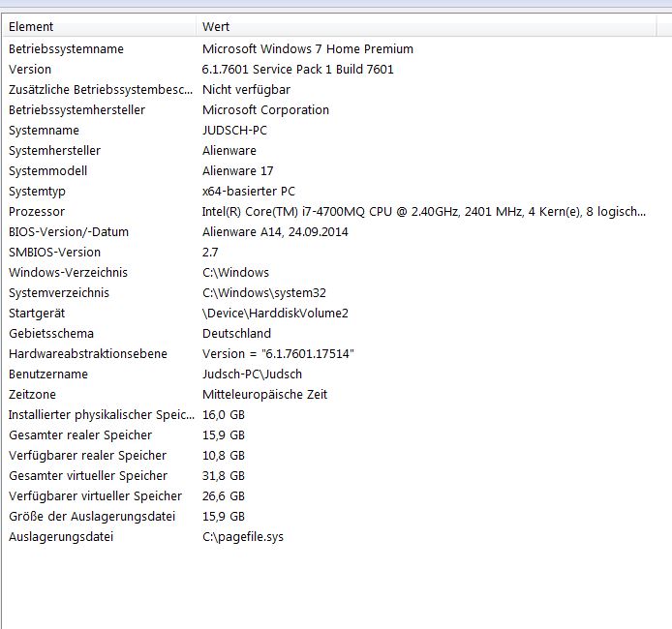Select value 10,8 GB
Screen dimensions: 672x629
click(x=224, y=456)
